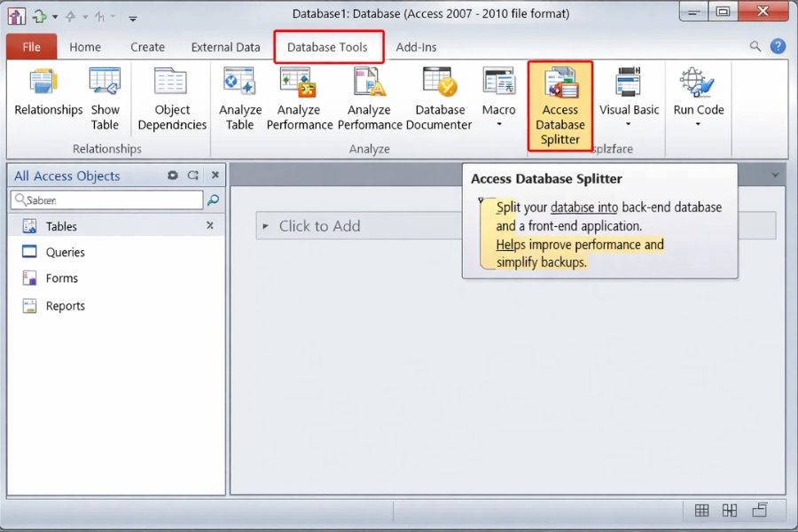Open the External Data tab
The width and height of the screenshot is (798, 532).
225,47
